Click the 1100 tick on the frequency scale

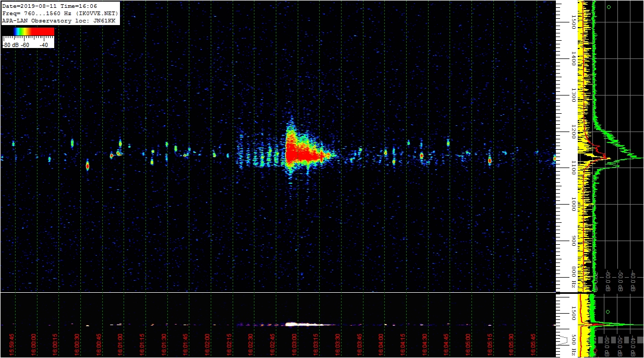click(x=573, y=168)
